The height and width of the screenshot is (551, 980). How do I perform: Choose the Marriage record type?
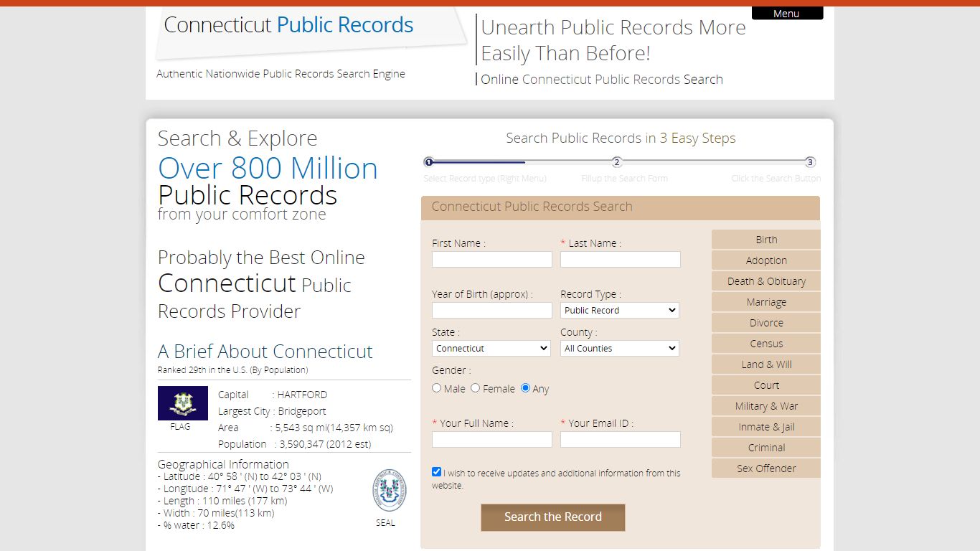tap(766, 302)
